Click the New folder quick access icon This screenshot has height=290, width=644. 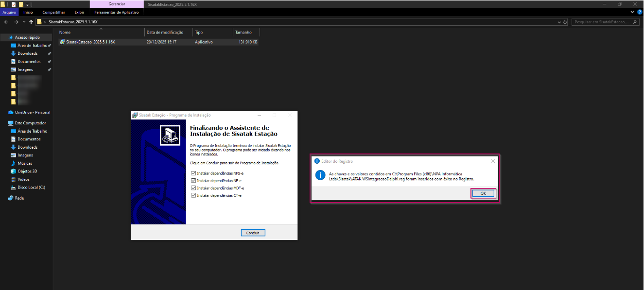tap(21, 4)
